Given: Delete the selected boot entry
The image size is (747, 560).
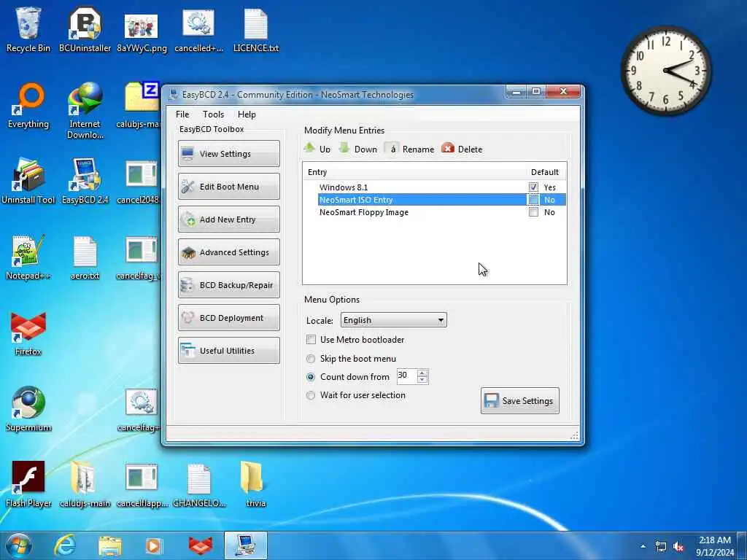Looking at the screenshot, I should pyautogui.click(x=462, y=149).
